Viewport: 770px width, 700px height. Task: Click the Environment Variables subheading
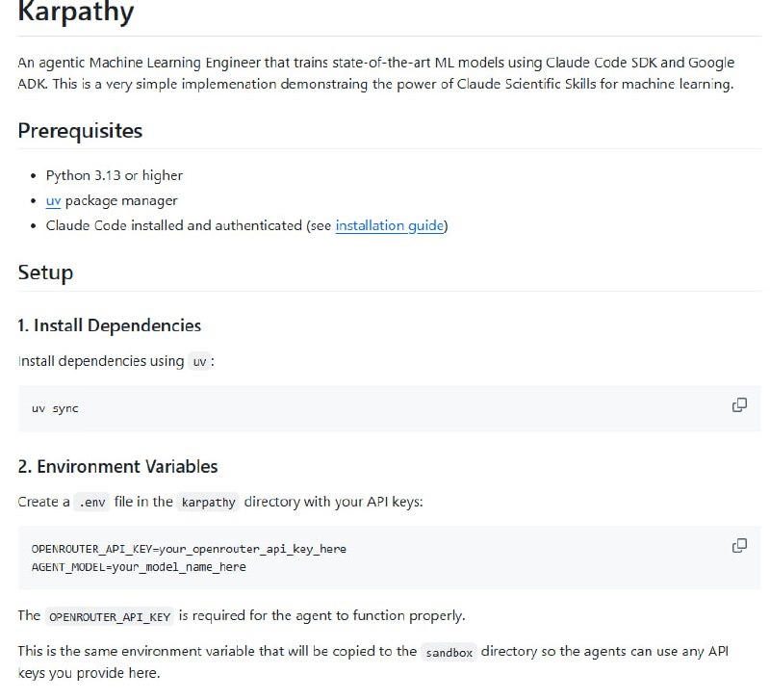[x=117, y=466]
